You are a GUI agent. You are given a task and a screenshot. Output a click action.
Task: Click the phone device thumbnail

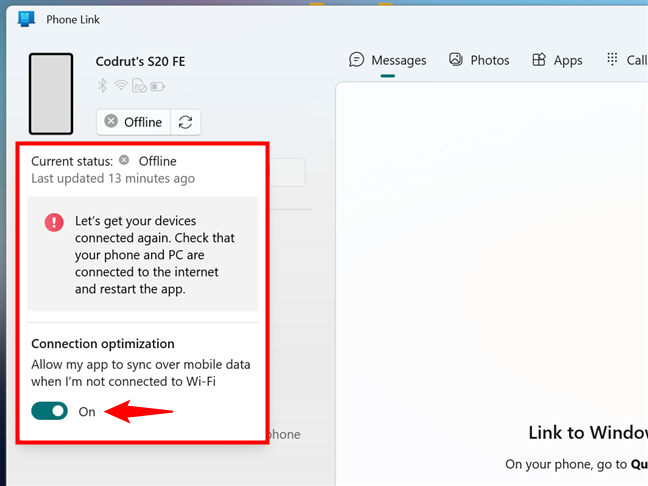51,94
